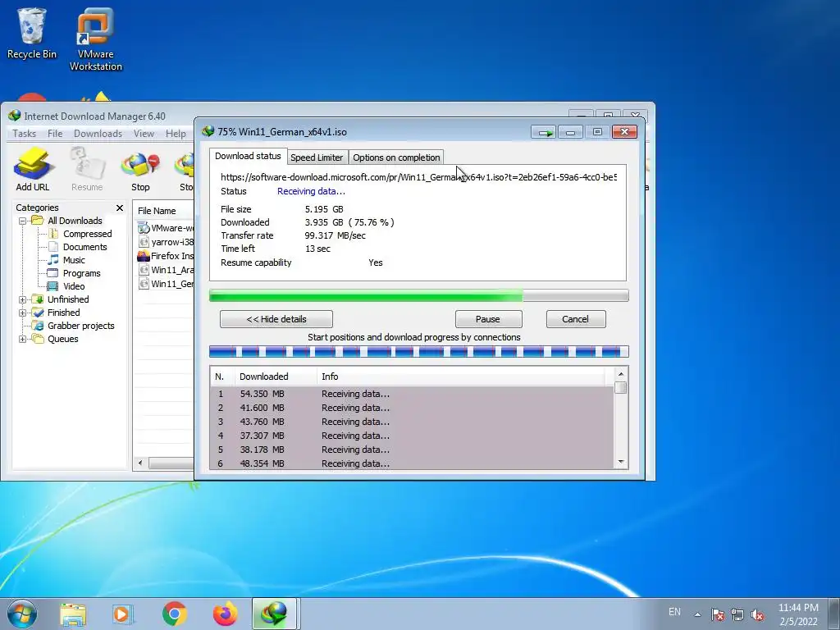Click the Stop toolbar icon in IDM

(x=140, y=169)
